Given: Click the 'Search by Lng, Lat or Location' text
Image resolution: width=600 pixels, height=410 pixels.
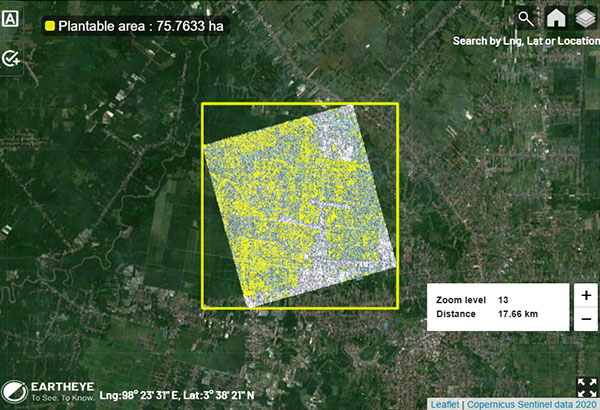Looking at the screenshot, I should (525, 41).
